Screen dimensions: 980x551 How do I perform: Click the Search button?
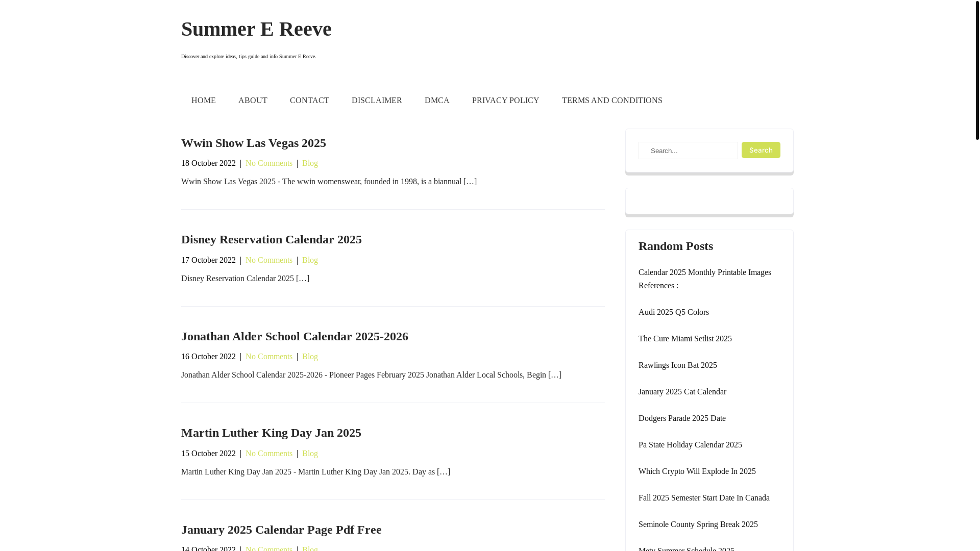pyautogui.click(x=761, y=150)
